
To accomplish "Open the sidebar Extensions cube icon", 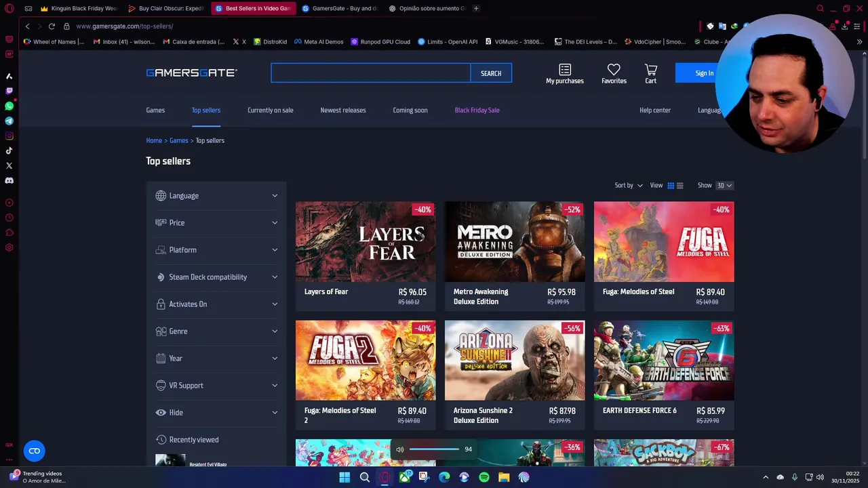I will tap(9, 232).
